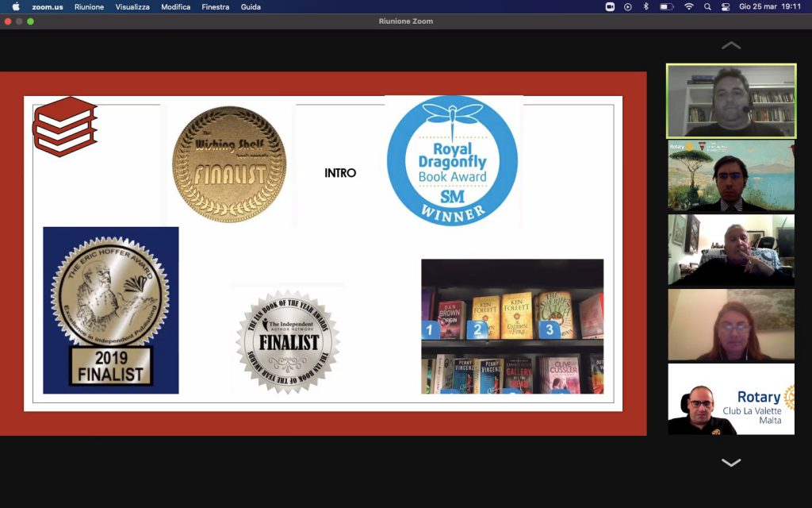Select the Rotary Club La Valette Malta video
The height and width of the screenshot is (508, 812).
coord(730,398)
